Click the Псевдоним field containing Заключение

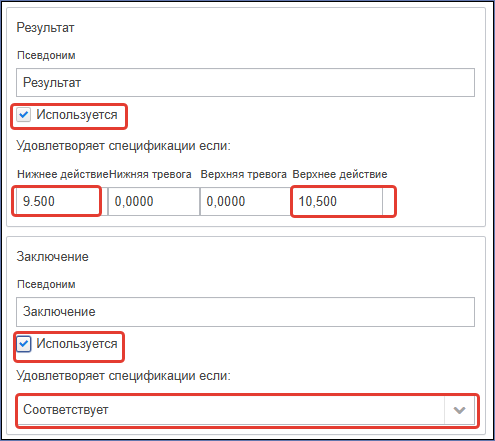coord(245,312)
